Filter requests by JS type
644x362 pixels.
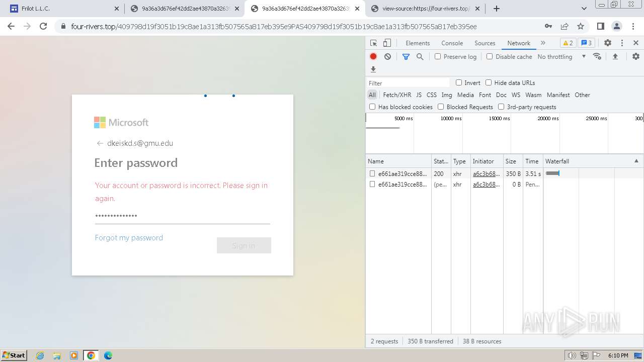[x=419, y=95]
